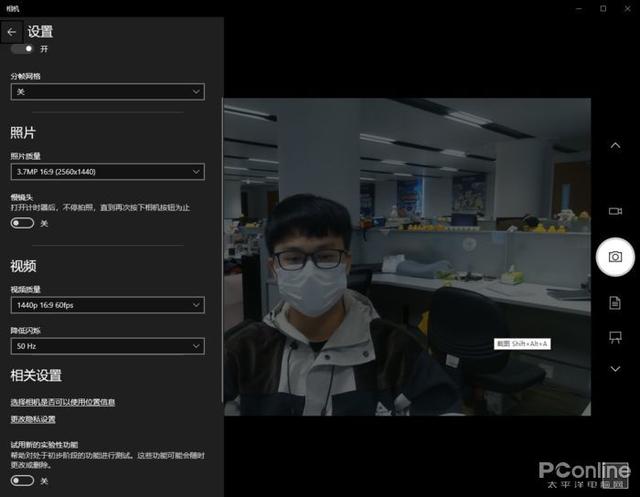Click the back arrow beside 设置
The height and width of the screenshot is (497, 640).
click(x=13, y=32)
